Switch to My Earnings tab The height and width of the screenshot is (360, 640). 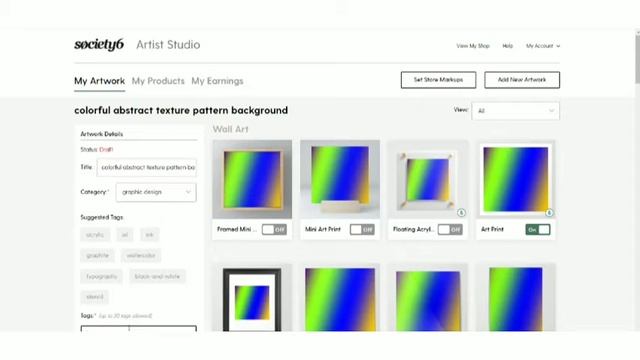pyautogui.click(x=217, y=81)
